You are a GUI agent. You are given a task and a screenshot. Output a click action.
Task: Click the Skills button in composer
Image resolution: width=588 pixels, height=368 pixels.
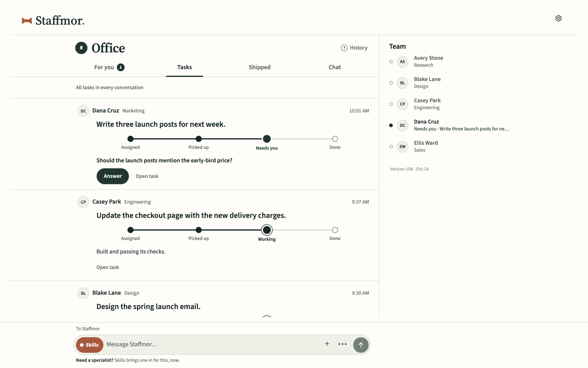(89, 345)
